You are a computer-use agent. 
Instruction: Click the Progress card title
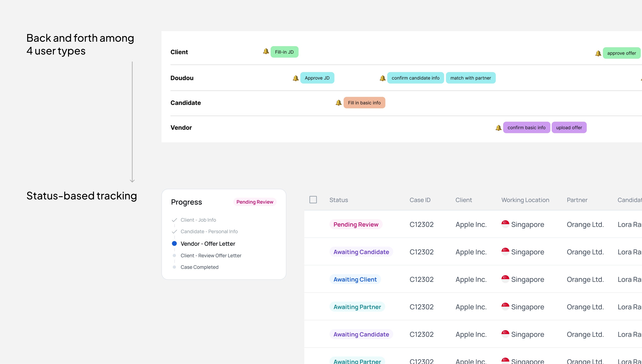coord(186,202)
